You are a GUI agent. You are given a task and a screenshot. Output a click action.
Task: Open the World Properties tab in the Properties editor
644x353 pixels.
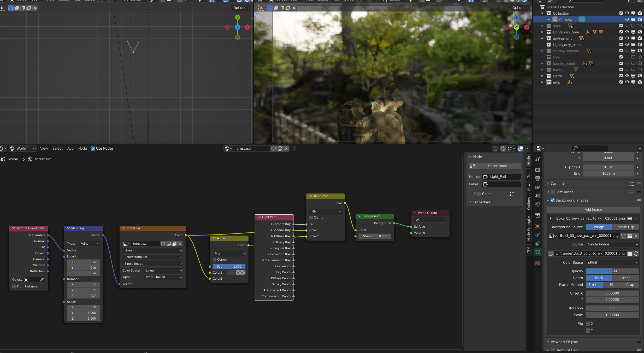(537, 205)
